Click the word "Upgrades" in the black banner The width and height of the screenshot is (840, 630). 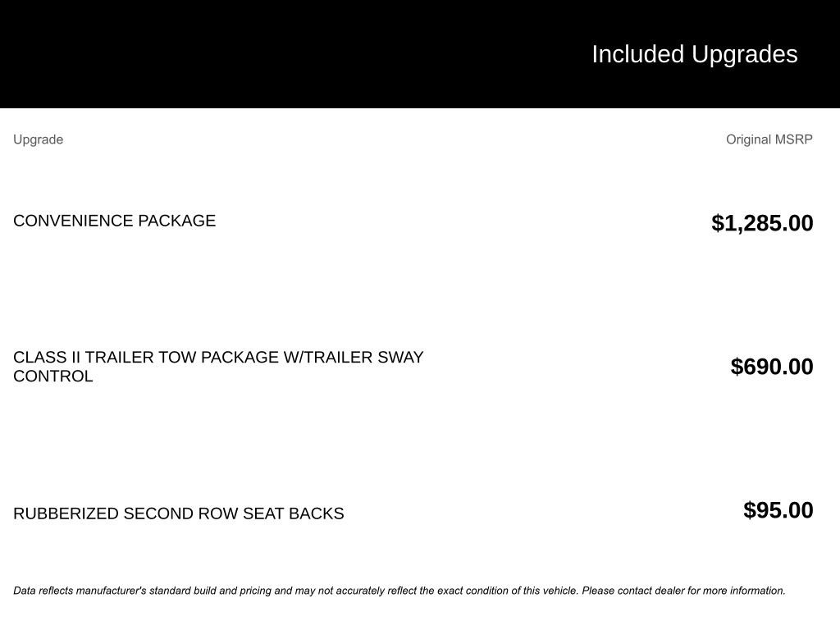click(744, 54)
